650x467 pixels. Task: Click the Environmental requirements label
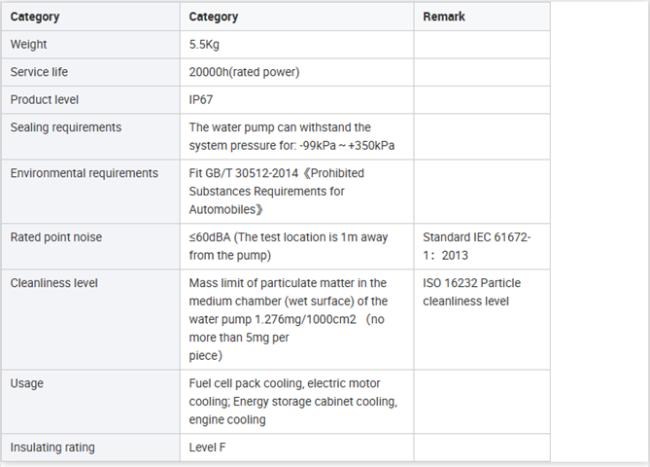[x=84, y=173]
